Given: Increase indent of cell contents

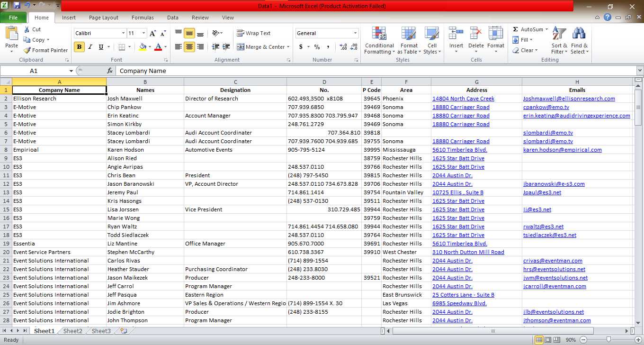Looking at the screenshot, I should point(226,47).
